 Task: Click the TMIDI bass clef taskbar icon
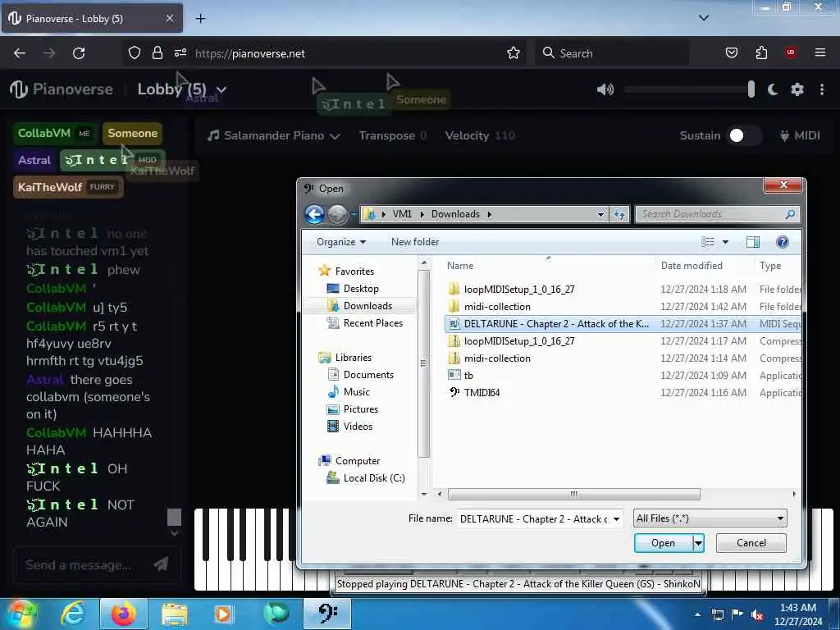tap(327, 614)
